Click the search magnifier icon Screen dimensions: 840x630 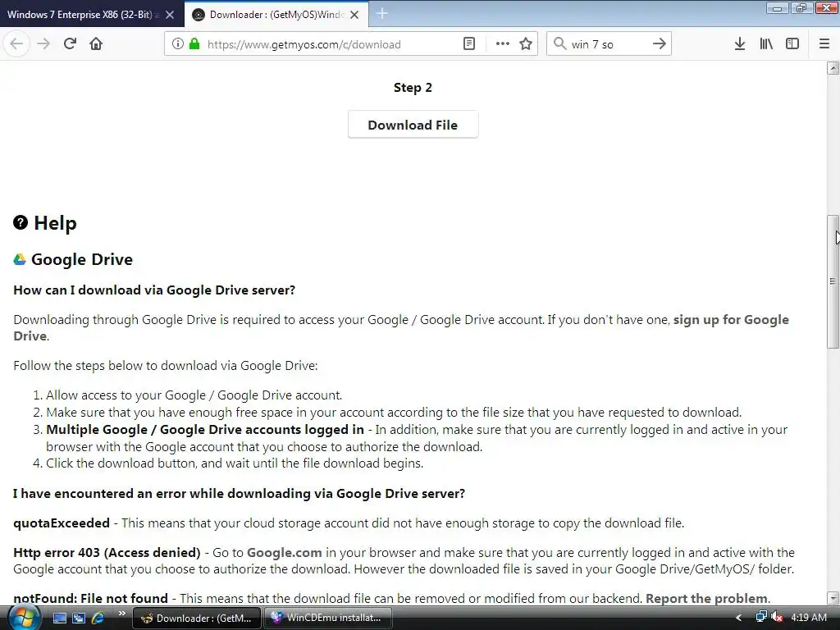[x=559, y=44]
